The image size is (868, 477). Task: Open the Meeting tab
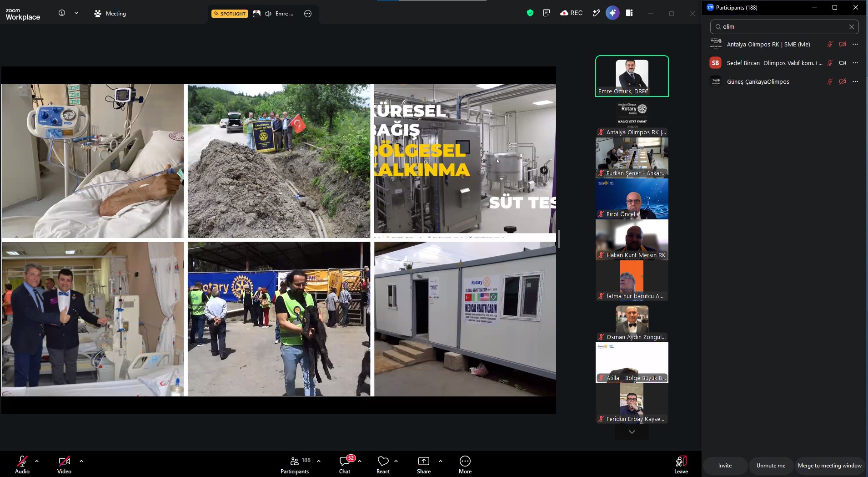coord(110,14)
